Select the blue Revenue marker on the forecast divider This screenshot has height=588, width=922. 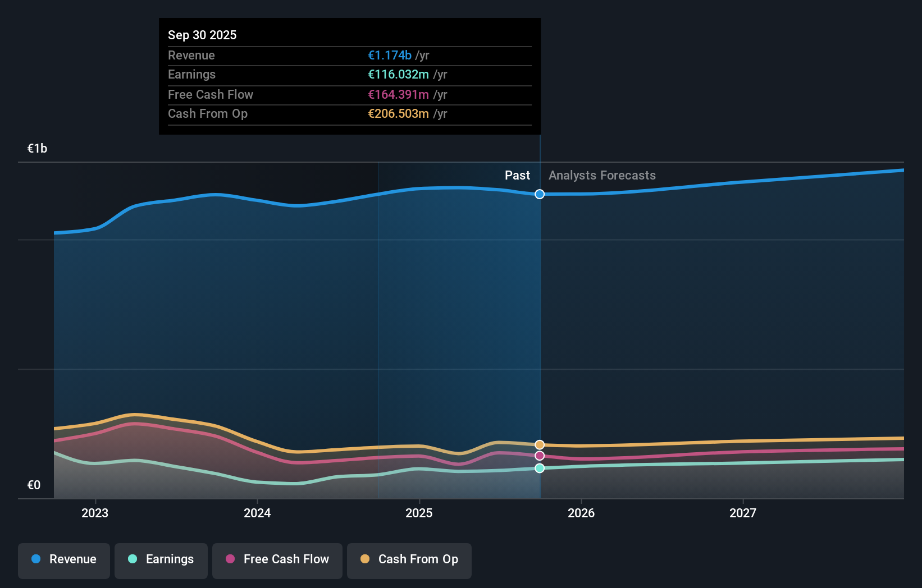(x=540, y=194)
